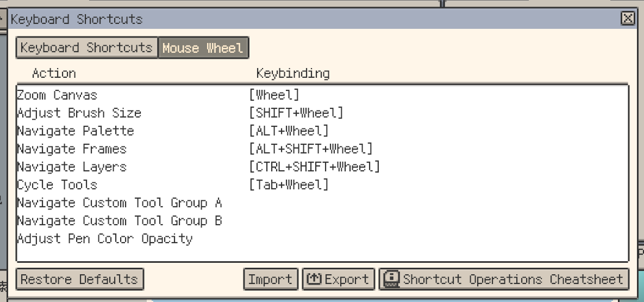Click the Export icon button
This screenshot has height=302, width=644.
pos(338,279)
